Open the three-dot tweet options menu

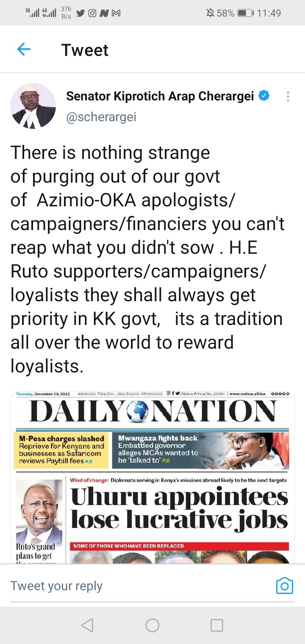point(288,97)
